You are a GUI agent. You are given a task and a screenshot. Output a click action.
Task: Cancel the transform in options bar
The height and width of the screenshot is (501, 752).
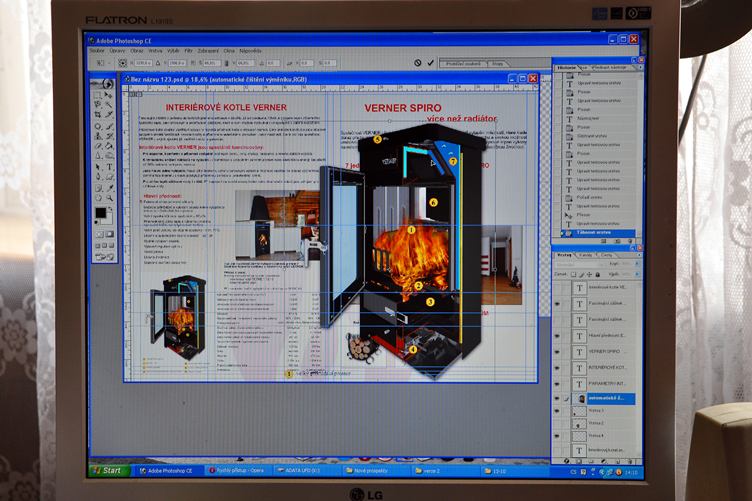tap(418, 63)
